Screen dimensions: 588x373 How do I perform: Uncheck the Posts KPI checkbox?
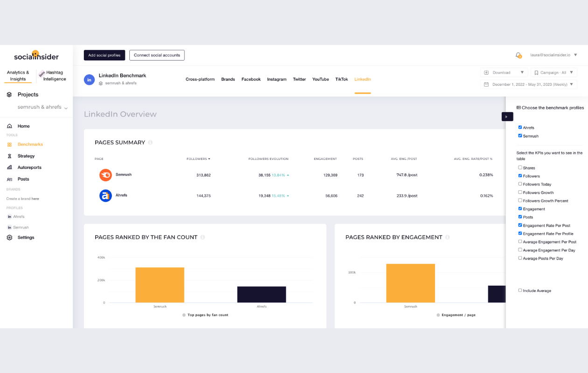[520, 217]
